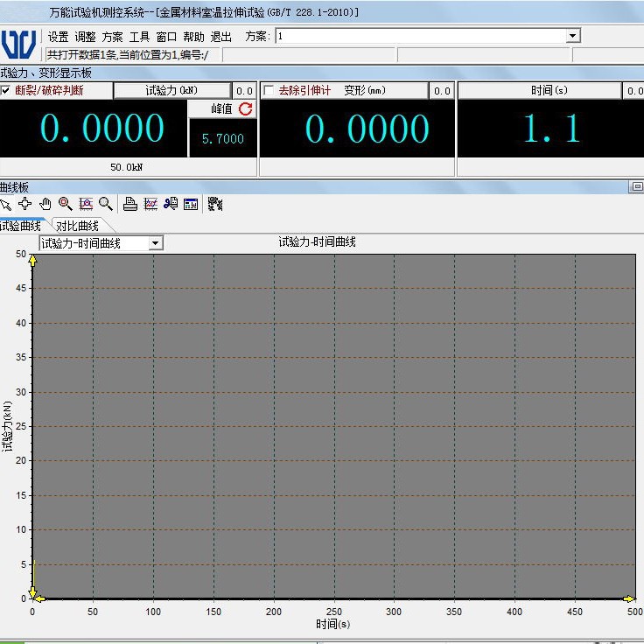Click the 曲线板 panel title

click(x=14, y=187)
